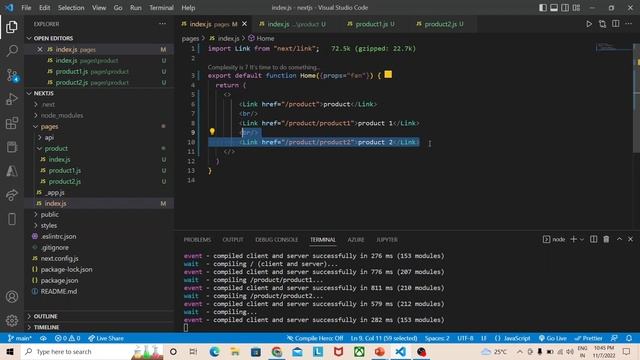This screenshot has height=360, width=640.
Task: Close the bottom panel
Action: pyautogui.click(x=630, y=239)
